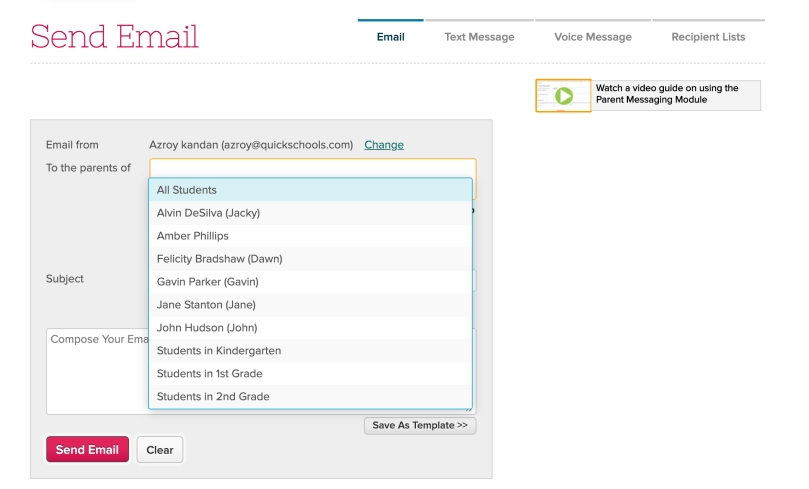
Task: Click the Change sender link
Action: coord(384,145)
